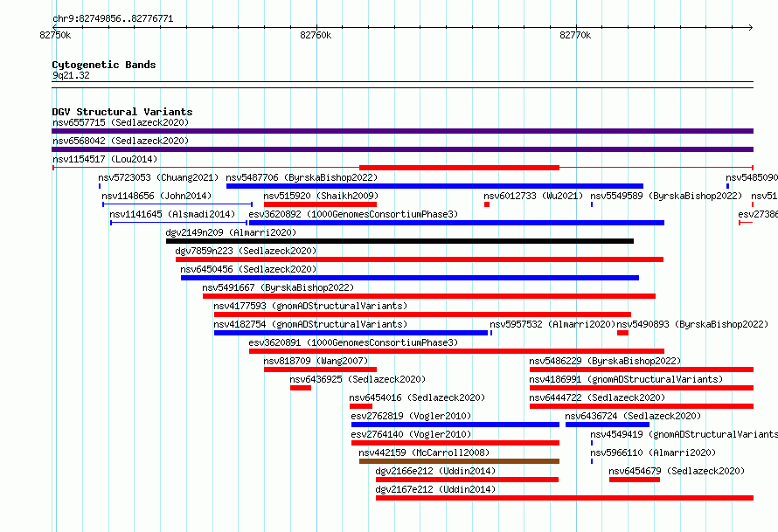Click the blue nsv4182754 bar
The width and height of the screenshot is (778, 532).
[351, 333]
